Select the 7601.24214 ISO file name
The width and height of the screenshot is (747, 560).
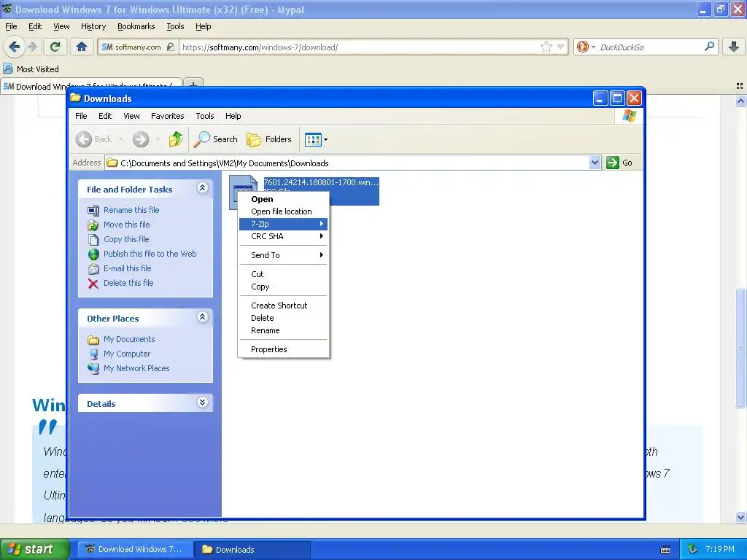[x=321, y=182]
